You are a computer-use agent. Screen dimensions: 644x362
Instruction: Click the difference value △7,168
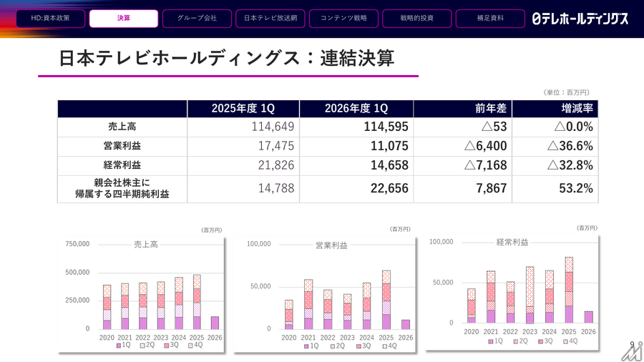(485, 165)
